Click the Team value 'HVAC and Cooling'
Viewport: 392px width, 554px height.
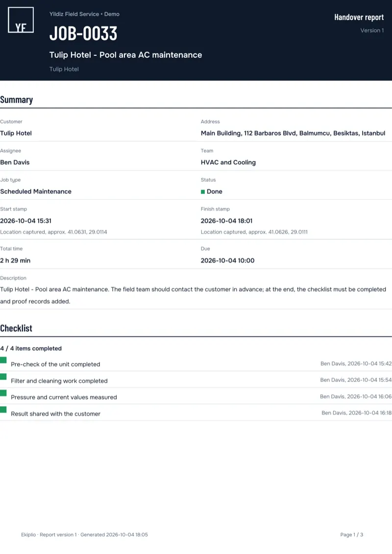coord(228,163)
